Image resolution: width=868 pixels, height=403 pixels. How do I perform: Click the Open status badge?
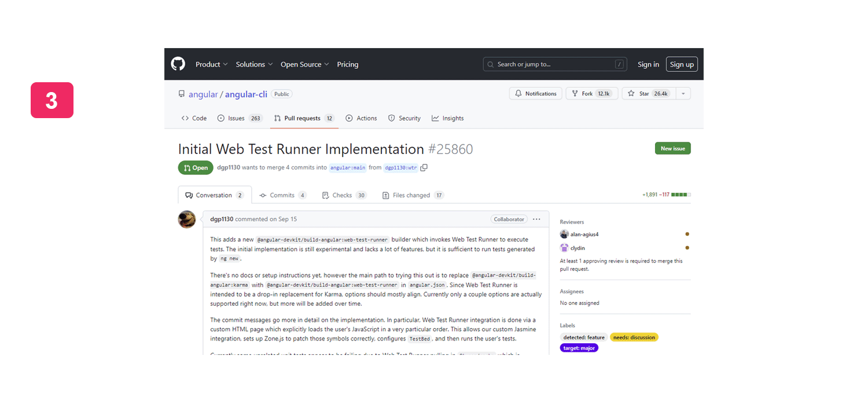tap(196, 168)
